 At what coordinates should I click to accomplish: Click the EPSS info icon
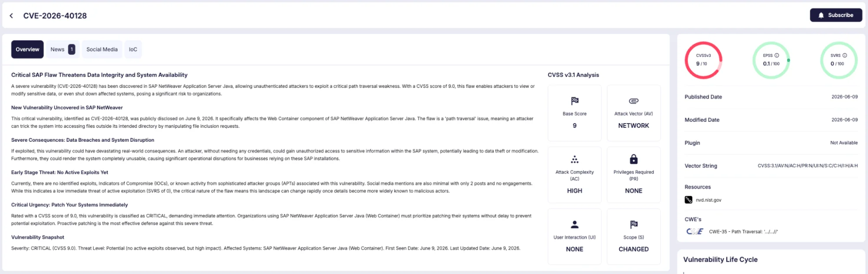coord(777,55)
